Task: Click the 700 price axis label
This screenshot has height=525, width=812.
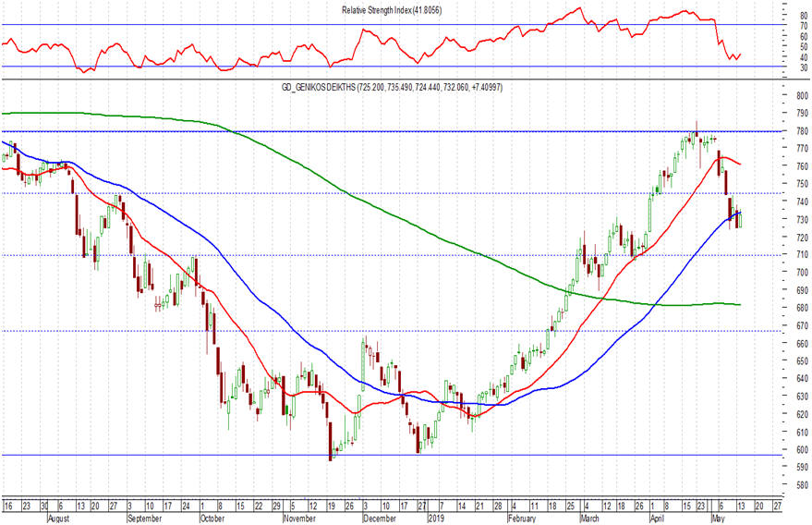Action: (802, 272)
